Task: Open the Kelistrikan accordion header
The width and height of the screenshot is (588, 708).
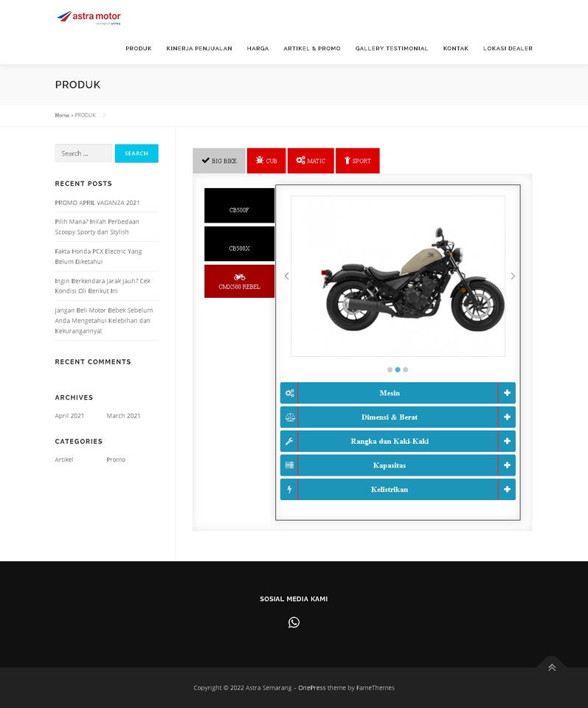Action: click(x=398, y=490)
